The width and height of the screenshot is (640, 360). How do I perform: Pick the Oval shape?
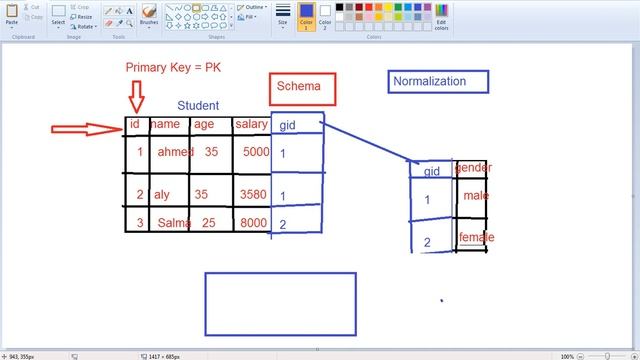click(x=187, y=8)
